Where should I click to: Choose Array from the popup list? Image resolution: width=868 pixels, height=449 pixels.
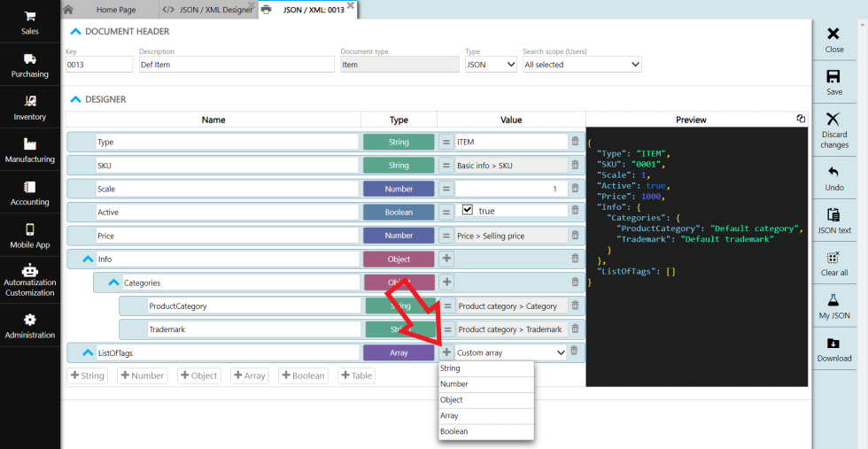point(486,415)
